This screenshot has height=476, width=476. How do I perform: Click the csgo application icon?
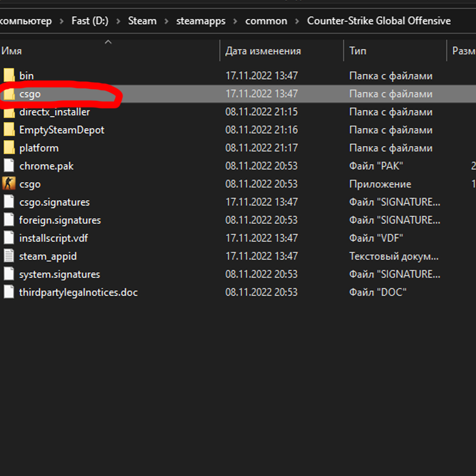point(9,184)
